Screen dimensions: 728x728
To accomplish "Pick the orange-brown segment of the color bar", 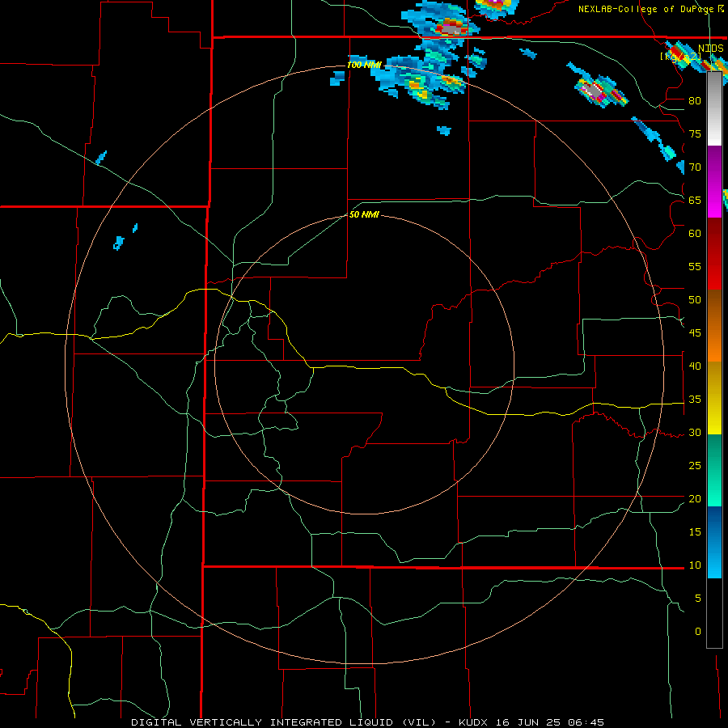I will tap(714, 325).
